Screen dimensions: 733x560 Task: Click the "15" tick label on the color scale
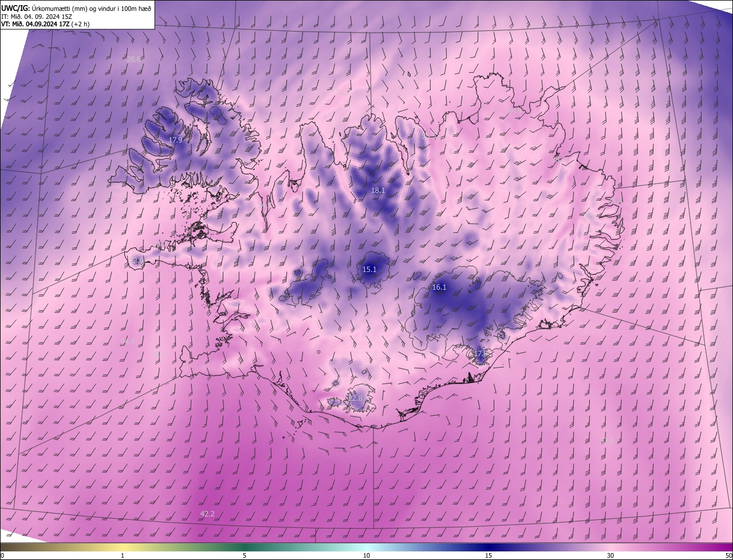coord(488,555)
